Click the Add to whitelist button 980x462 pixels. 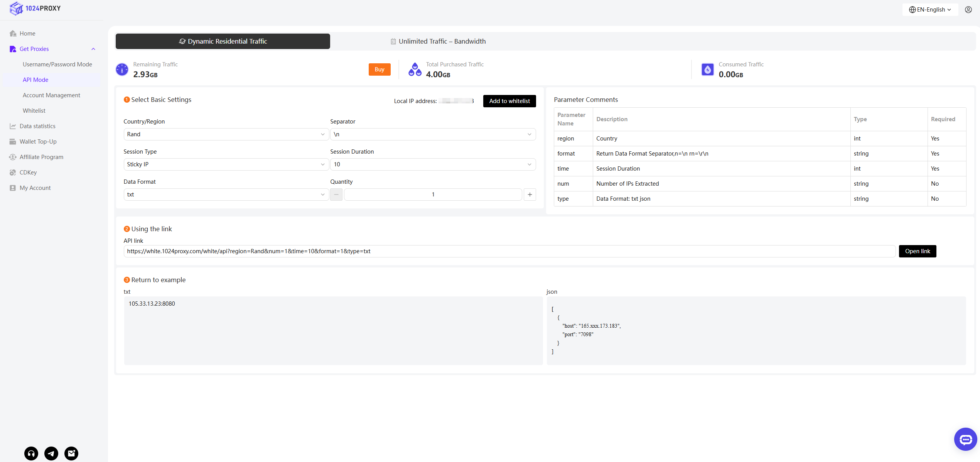pos(509,101)
